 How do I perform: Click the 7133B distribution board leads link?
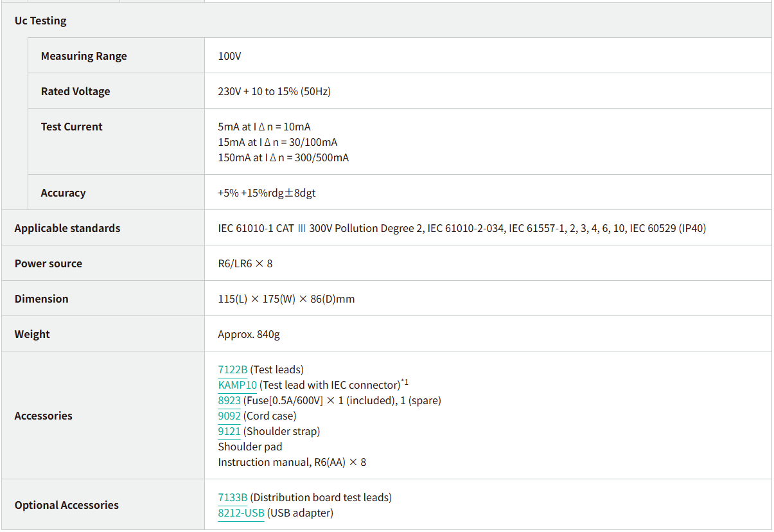233,497
